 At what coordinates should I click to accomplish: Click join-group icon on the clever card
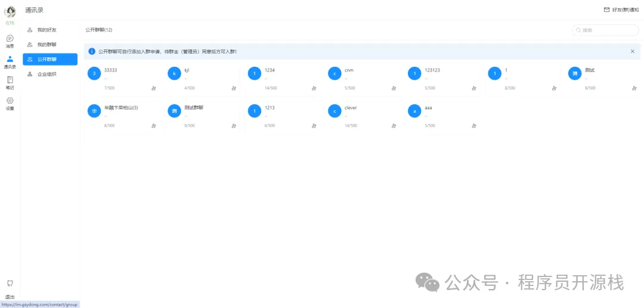click(394, 126)
